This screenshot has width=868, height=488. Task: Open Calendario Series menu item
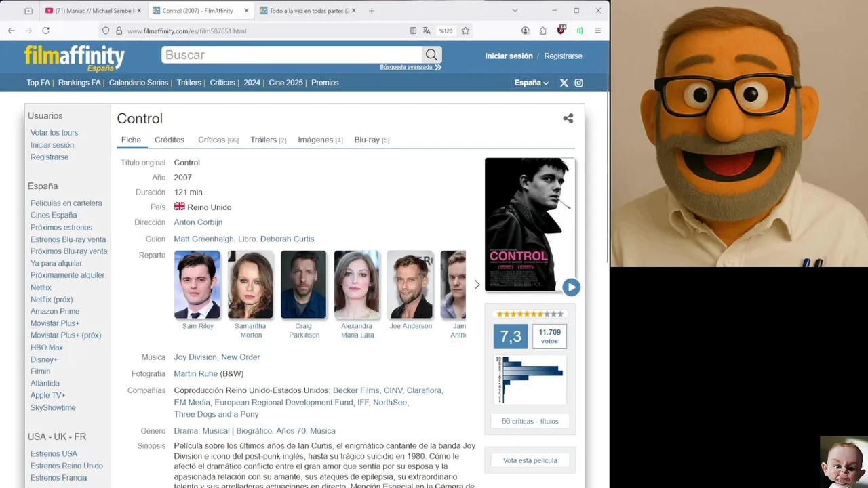138,83
